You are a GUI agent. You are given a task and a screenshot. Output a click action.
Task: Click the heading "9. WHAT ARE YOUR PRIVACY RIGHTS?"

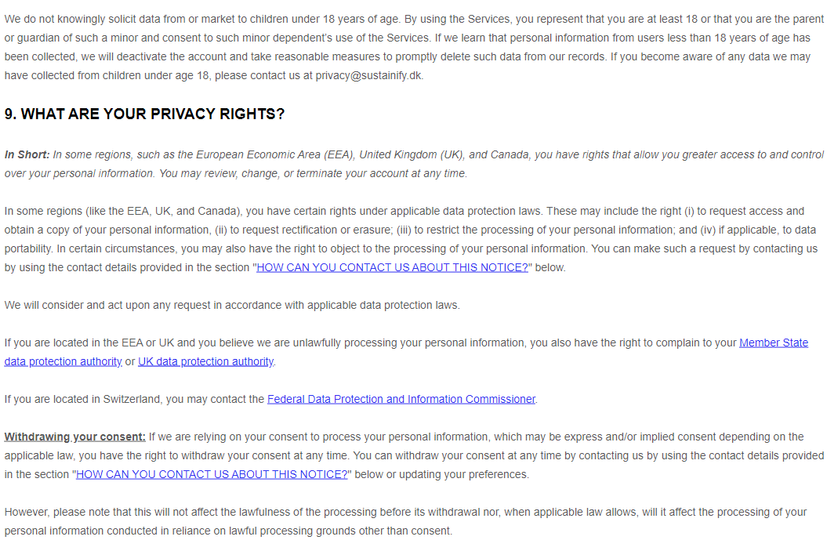tap(145, 114)
